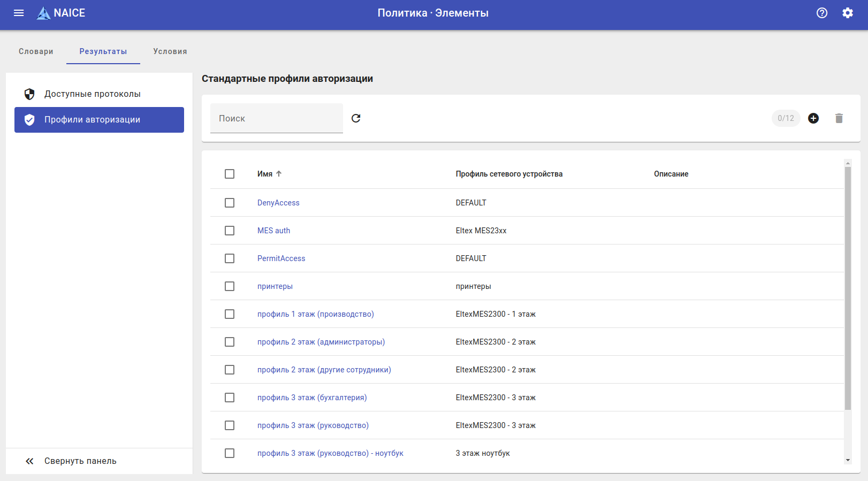868x481 pixels.
Task: Switch to the Условия tab
Action: 170,51
